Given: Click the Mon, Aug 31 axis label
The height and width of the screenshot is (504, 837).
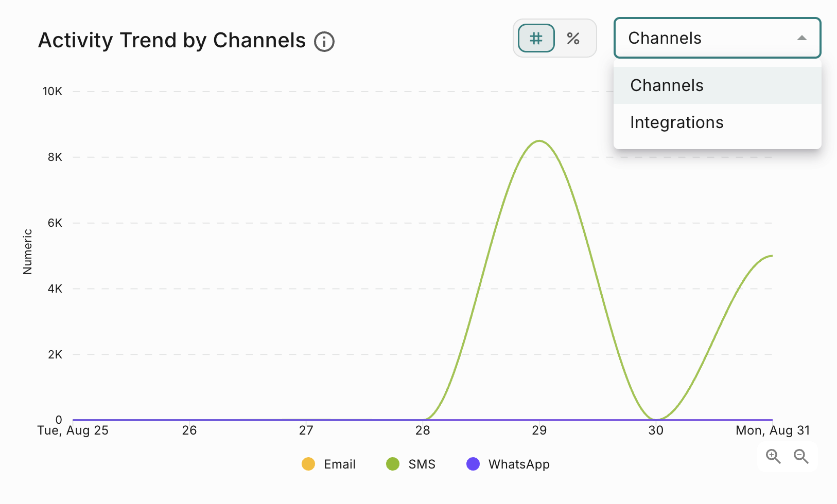Looking at the screenshot, I should point(773,430).
